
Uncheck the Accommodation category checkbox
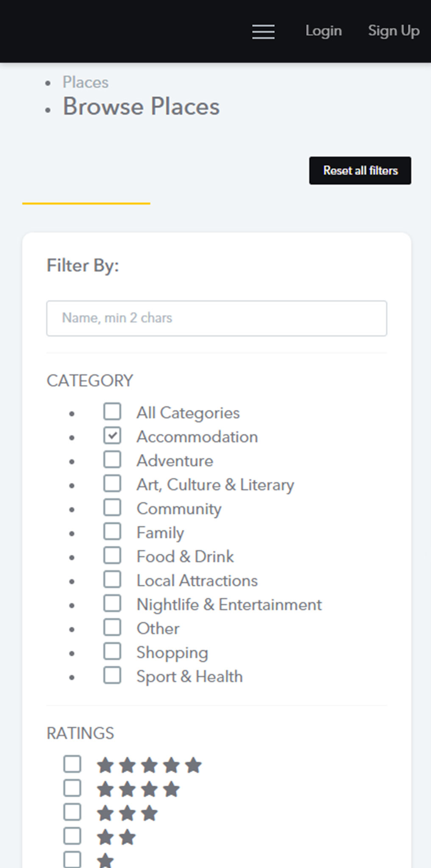click(112, 436)
